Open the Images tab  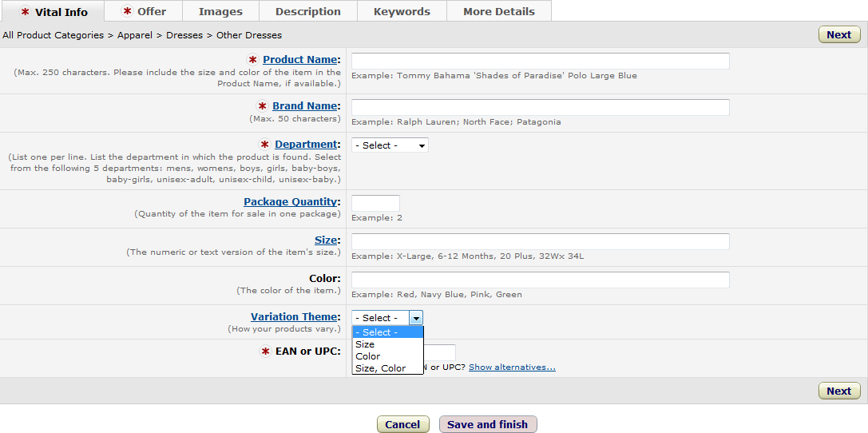point(220,11)
